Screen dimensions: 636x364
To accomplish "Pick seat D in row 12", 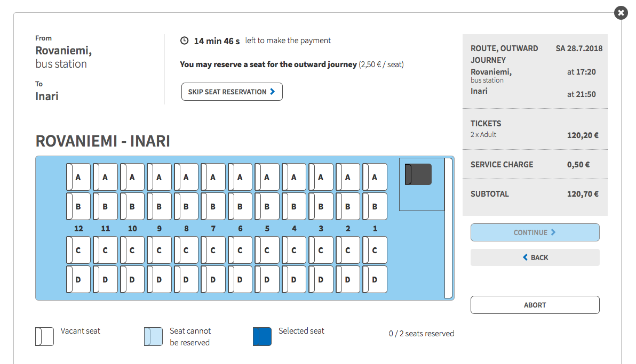I will (x=78, y=279).
